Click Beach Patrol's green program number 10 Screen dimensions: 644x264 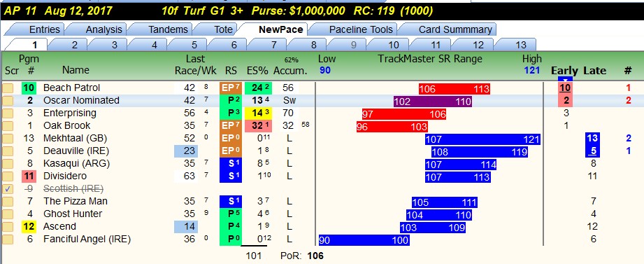click(x=29, y=88)
